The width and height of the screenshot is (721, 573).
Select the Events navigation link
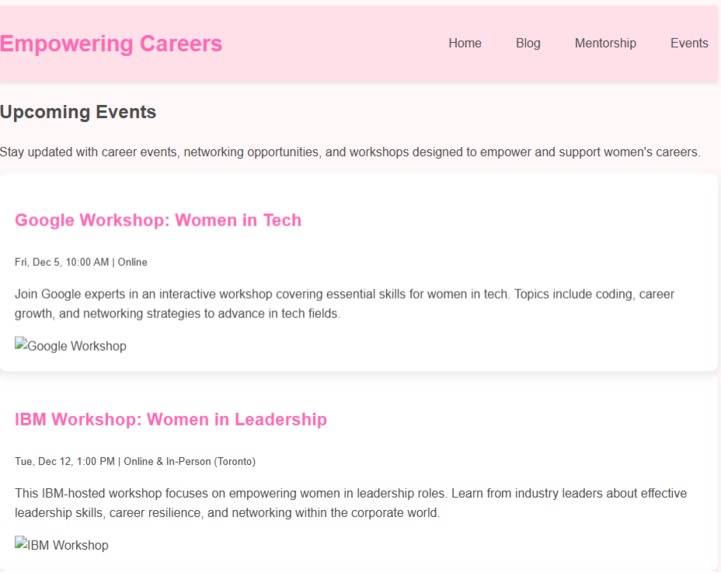point(689,43)
